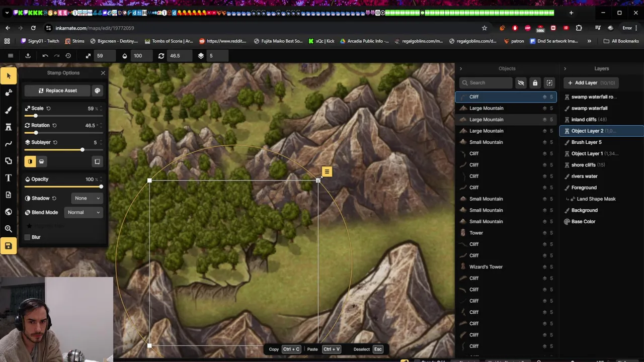Open All Bookmarks folder

coord(621,41)
